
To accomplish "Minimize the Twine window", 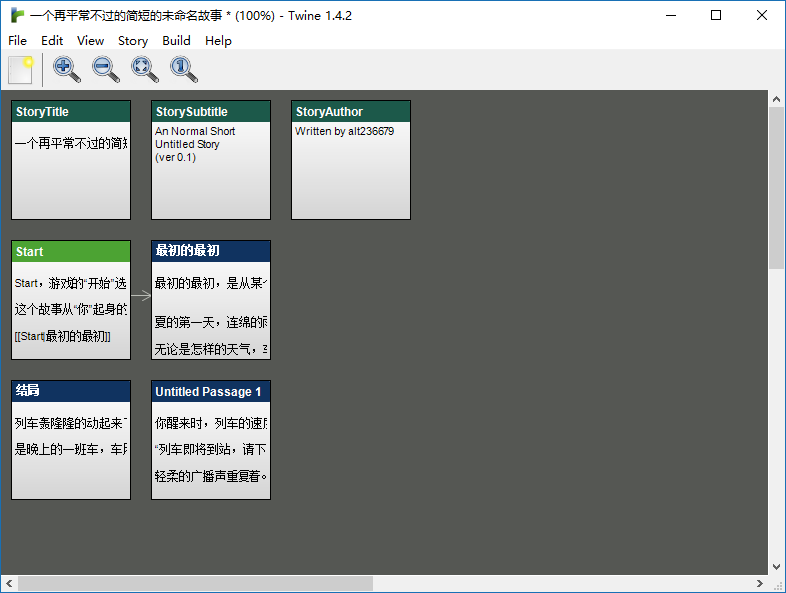I will 671,16.
